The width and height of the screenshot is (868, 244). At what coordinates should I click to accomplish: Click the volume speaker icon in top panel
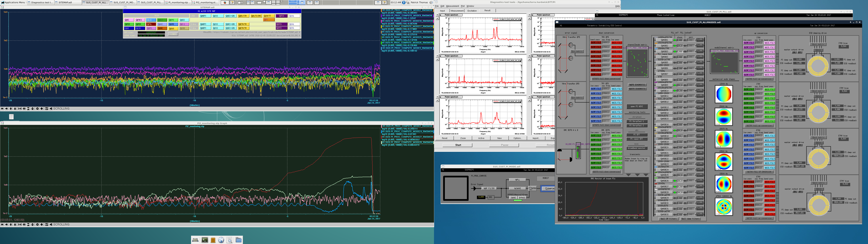coord(431,2)
